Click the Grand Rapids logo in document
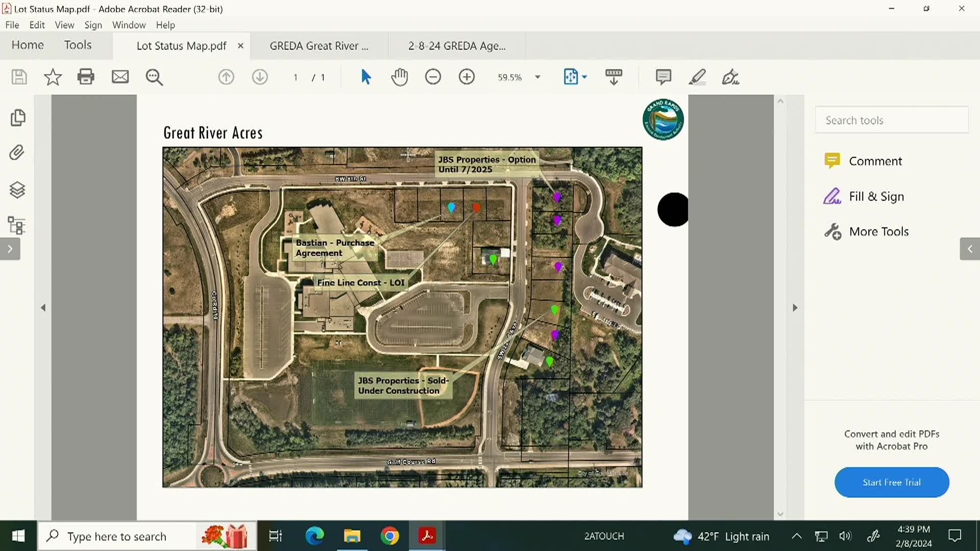Image resolution: width=980 pixels, height=551 pixels. 663,119
